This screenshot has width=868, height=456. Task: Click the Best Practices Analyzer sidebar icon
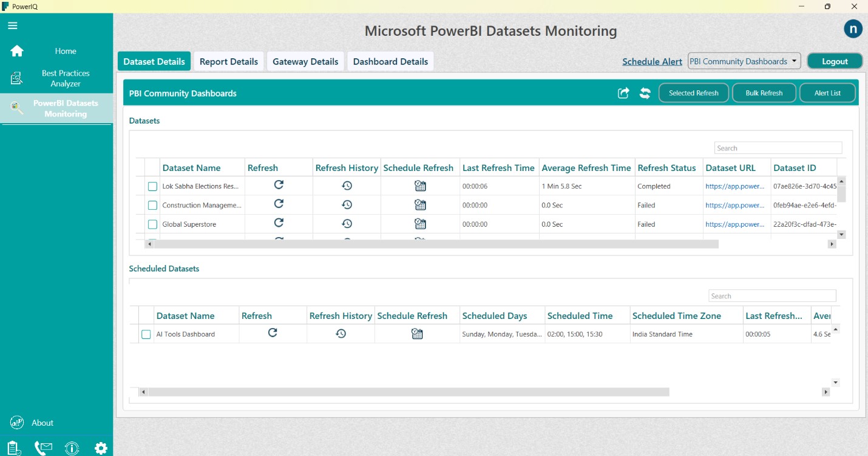coord(17,78)
